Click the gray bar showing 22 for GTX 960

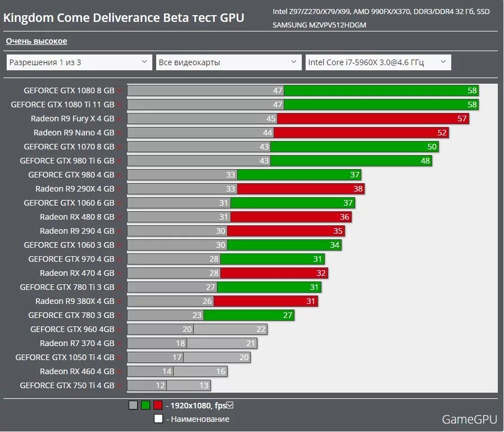[230, 329]
